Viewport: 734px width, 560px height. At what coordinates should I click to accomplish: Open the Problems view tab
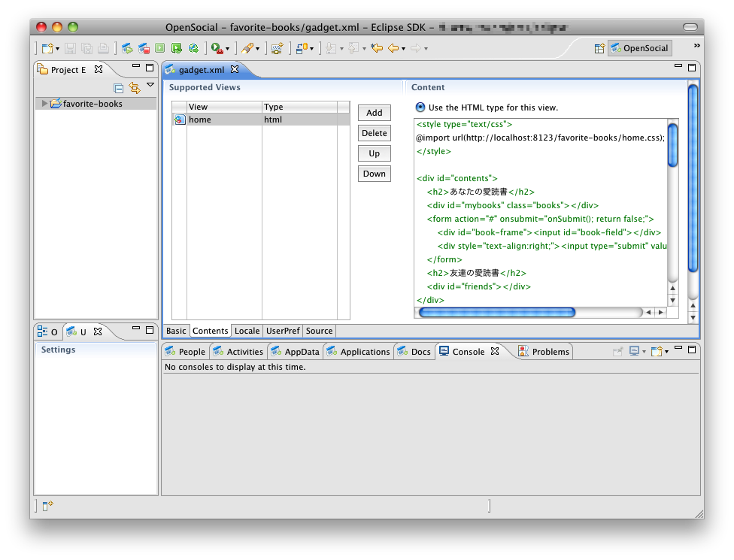tap(544, 351)
